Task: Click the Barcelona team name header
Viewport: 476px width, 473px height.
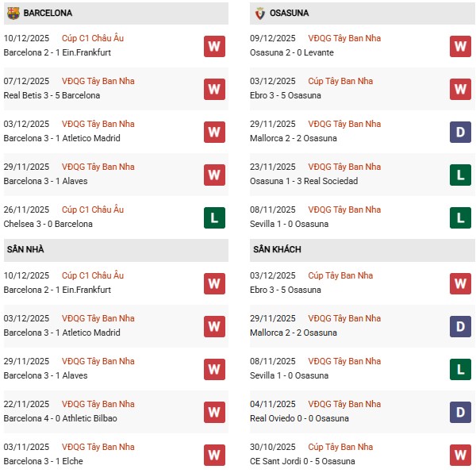Action: click(48, 13)
